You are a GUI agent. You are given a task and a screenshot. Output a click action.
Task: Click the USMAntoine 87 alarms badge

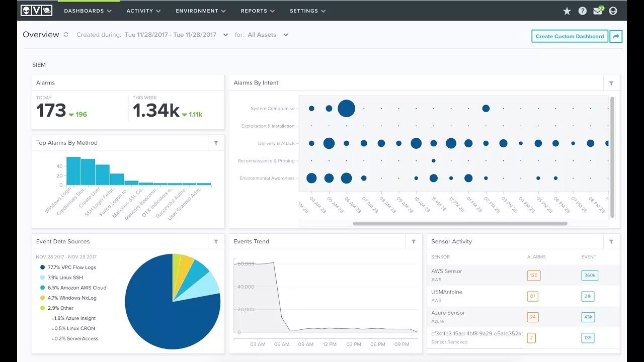(532, 296)
